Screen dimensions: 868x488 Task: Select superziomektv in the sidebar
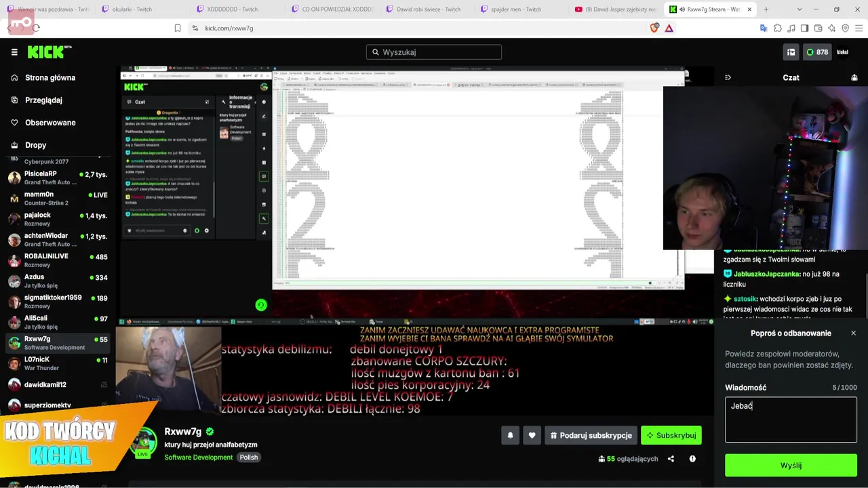[x=58, y=405]
